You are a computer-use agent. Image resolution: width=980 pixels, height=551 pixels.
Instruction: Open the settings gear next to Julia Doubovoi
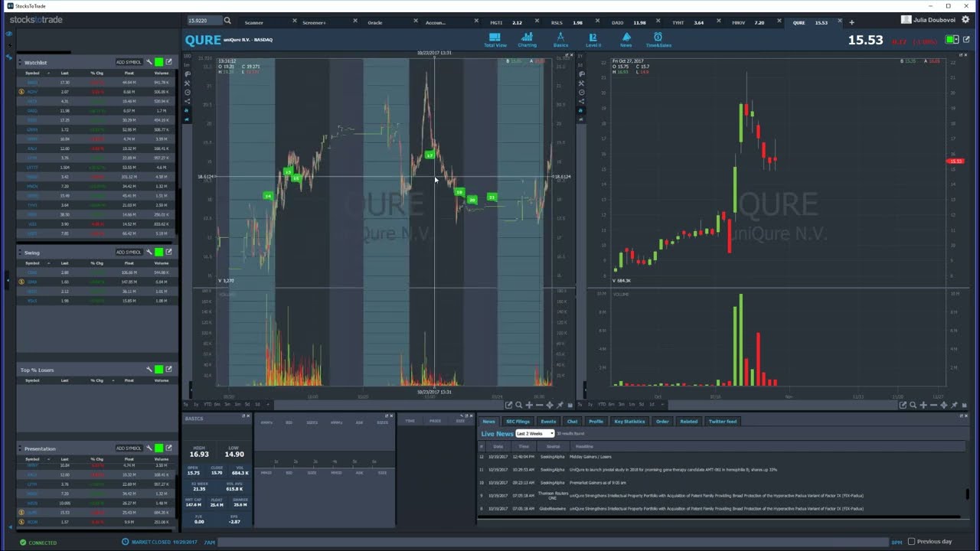coord(965,20)
